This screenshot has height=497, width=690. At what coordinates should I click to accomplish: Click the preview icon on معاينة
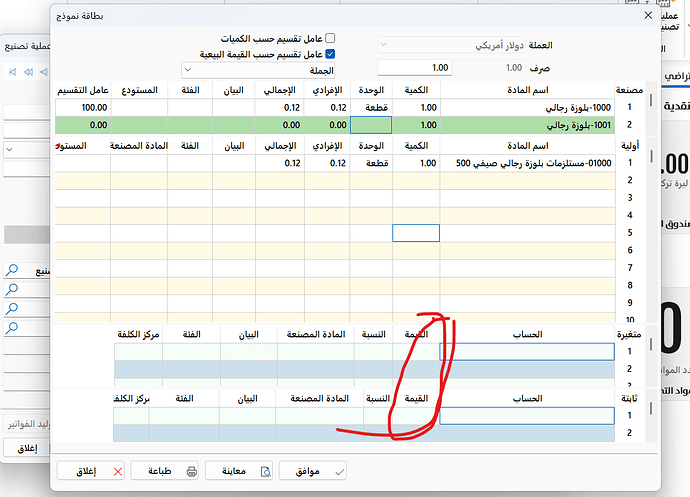click(x=265, y=471)
